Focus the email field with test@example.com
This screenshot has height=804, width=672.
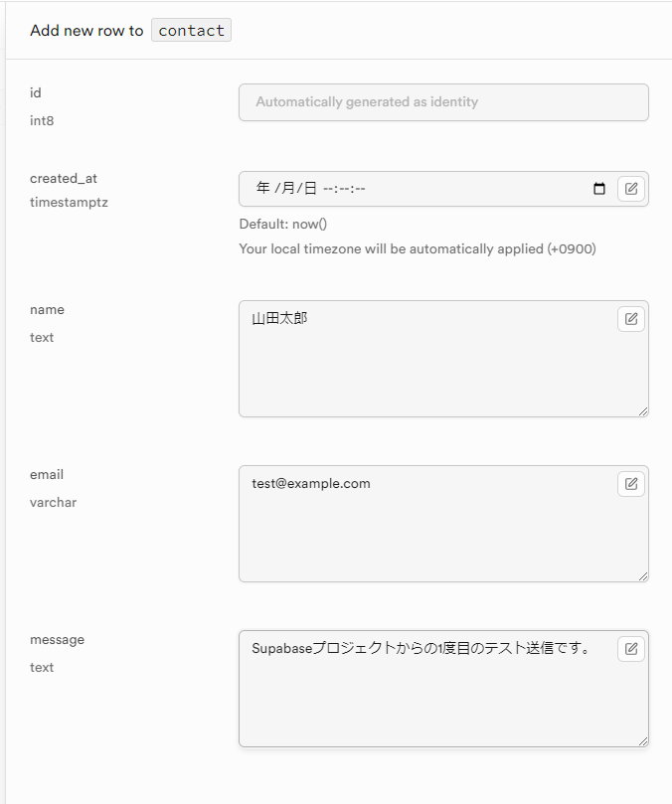click(x=427, y=527)
